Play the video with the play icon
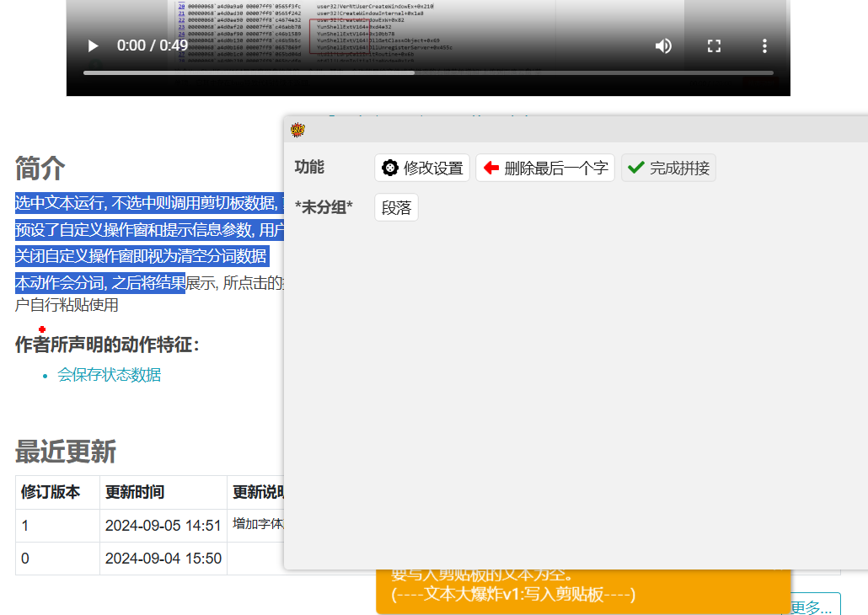The width and height of the screenshot is (868, 615). [93, 46]
